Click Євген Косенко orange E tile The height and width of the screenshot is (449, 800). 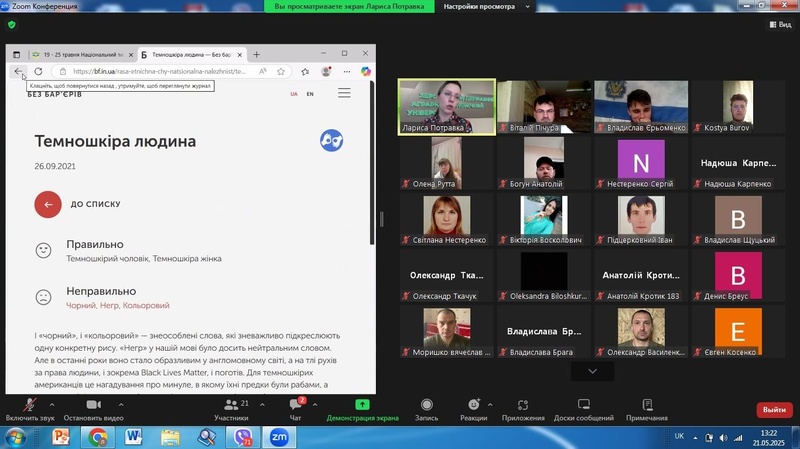click(x=738, y=331)
